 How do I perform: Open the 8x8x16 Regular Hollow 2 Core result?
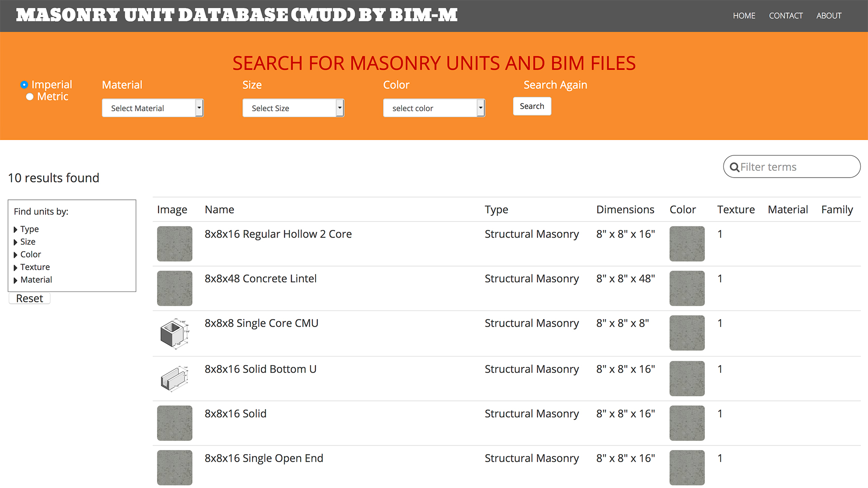(x=278, y=234)
